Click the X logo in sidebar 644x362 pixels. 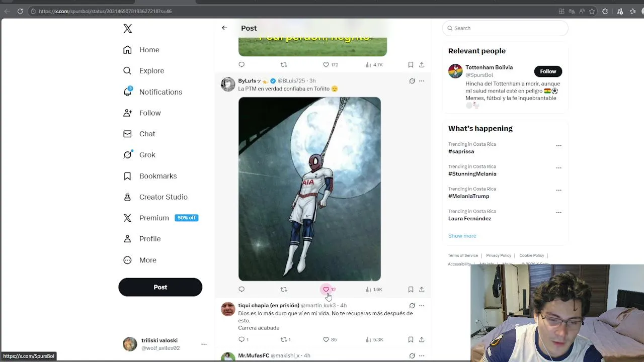pos(128,29)
